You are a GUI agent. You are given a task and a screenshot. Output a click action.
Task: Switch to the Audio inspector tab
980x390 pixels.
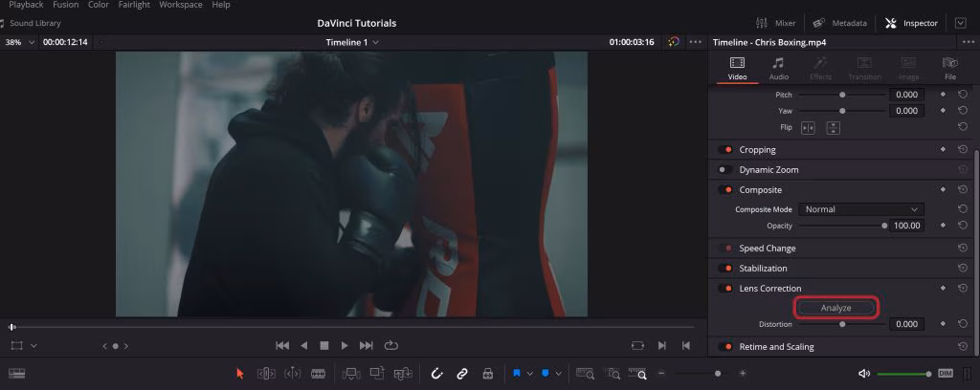779,69
